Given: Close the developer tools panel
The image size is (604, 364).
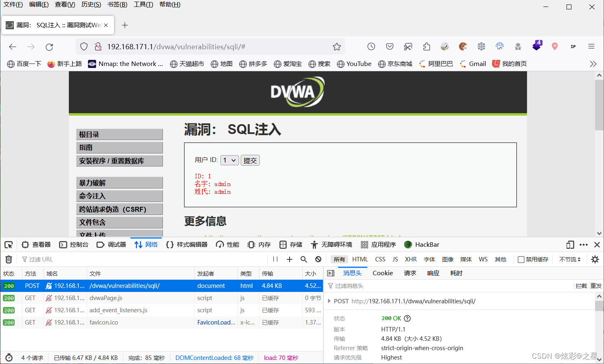Looking at the screenshot, I should [x=597, y=245].
